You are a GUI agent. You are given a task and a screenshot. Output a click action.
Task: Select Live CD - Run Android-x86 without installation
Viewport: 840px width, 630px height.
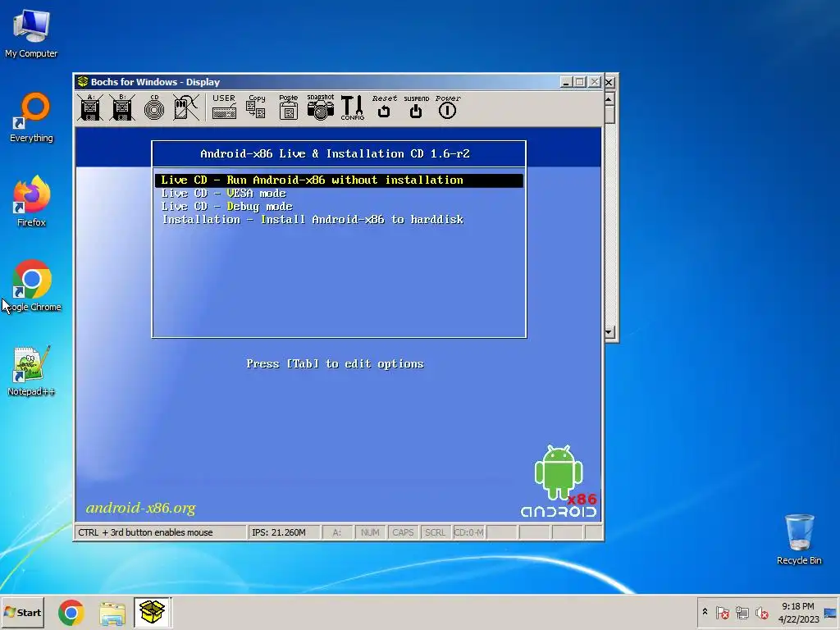(x=339, y=180)
